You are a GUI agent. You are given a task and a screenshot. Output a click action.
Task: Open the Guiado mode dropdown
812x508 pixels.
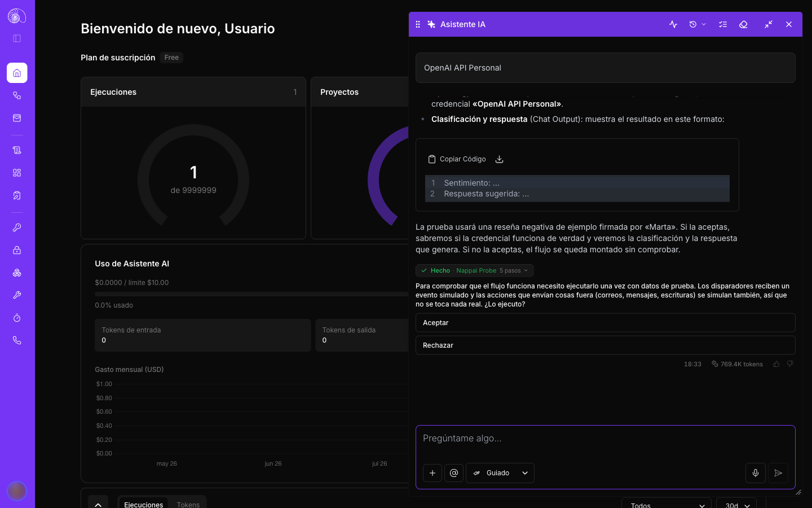500,473
